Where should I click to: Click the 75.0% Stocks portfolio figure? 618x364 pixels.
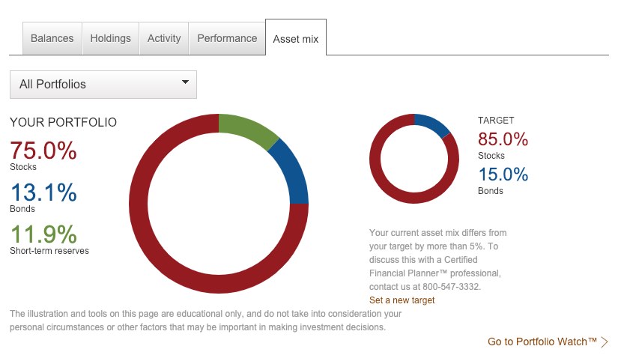click(x=43, y=151)
